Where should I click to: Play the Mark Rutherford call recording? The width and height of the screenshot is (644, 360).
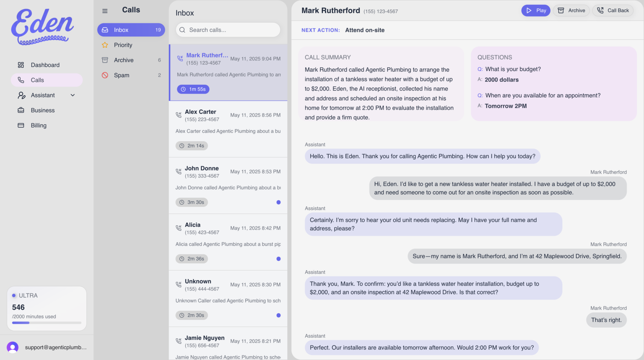point(536,10)
